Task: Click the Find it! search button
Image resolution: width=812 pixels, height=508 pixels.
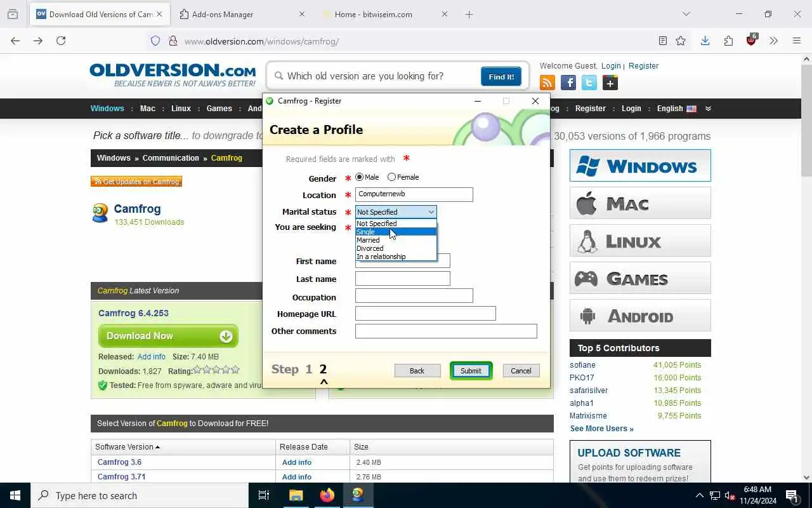Action: coord(501,77)
